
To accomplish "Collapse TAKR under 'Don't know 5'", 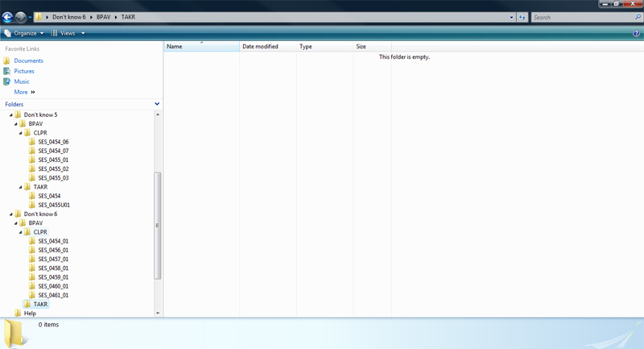I will (x=21, y=188).
